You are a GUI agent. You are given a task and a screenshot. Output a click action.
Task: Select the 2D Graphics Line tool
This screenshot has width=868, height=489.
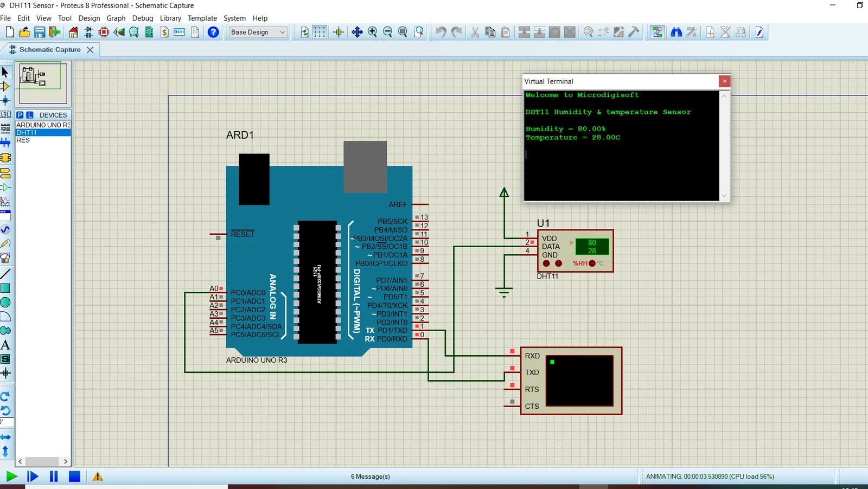5,274
